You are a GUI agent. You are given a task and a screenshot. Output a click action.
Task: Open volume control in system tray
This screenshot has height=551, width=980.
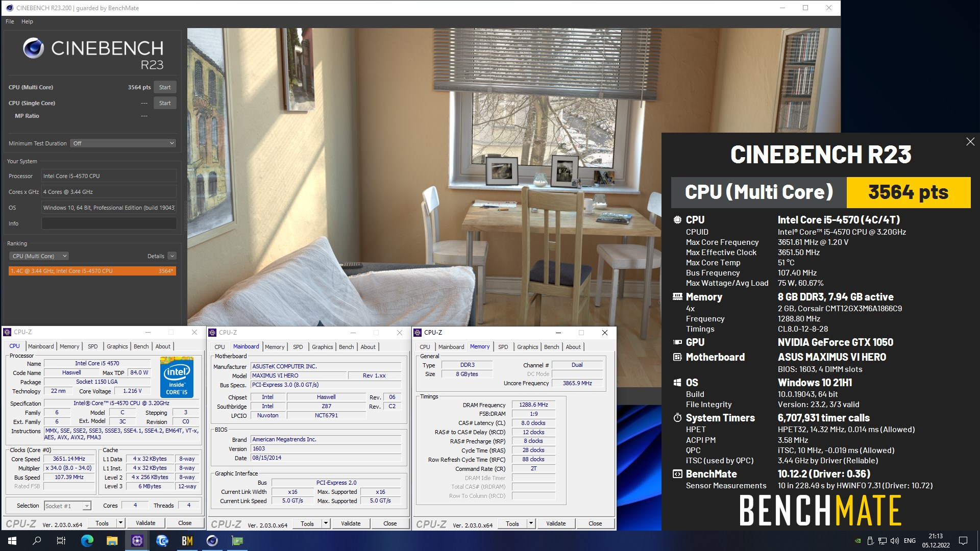pos(894,541)
